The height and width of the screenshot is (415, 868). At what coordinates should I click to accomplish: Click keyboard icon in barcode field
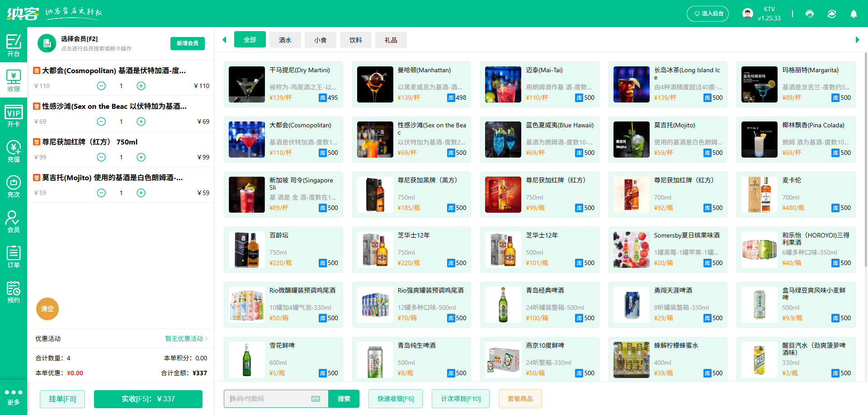coord(316,399)
